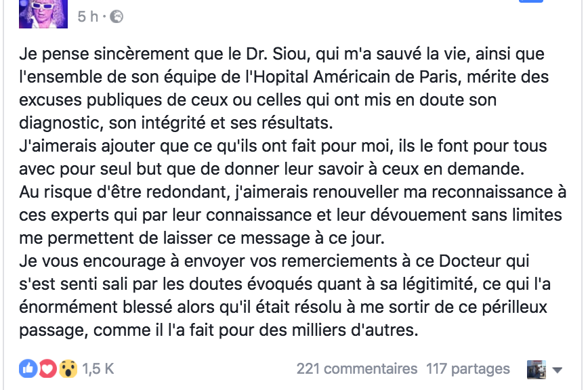Screen dimensions: 588x390
Task: Click the red heart Love reaction icon
Action: [x=47, y=369]
